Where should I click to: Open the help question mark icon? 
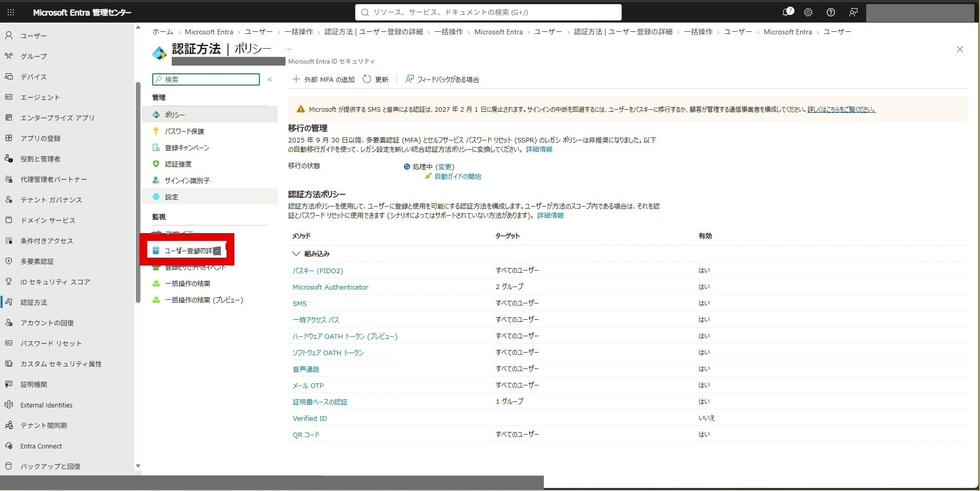coord(831,12)
